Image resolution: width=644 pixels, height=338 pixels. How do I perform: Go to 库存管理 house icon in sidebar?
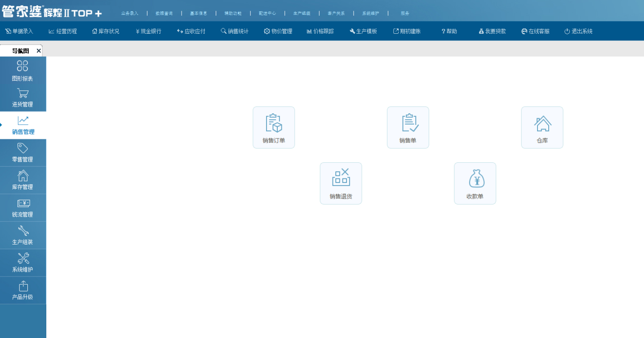(22, 180)
